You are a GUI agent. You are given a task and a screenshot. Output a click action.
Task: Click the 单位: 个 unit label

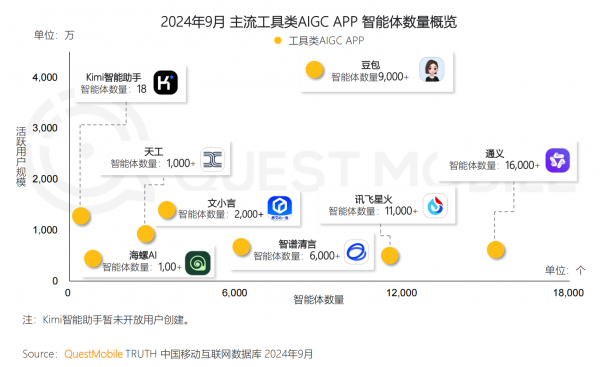coord(565,271)
